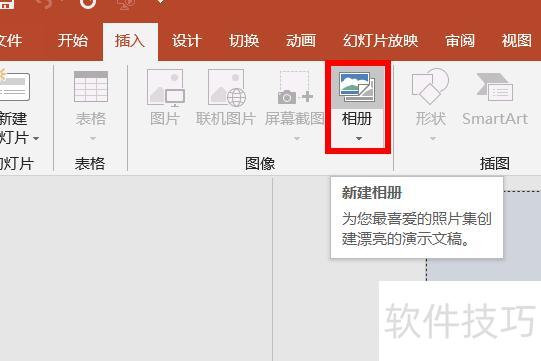Click the Shapes (形状) icon
The image size is (541, 361).
tap(430, 86)
